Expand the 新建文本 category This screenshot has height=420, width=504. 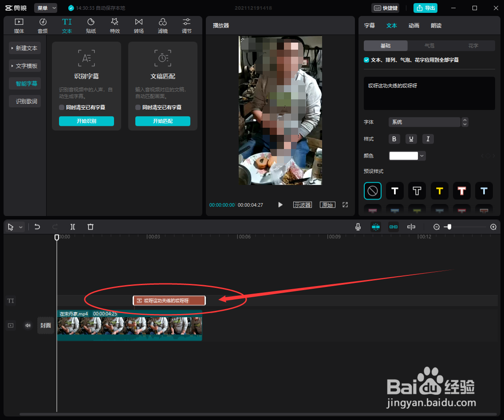click(x=25, y=48)
